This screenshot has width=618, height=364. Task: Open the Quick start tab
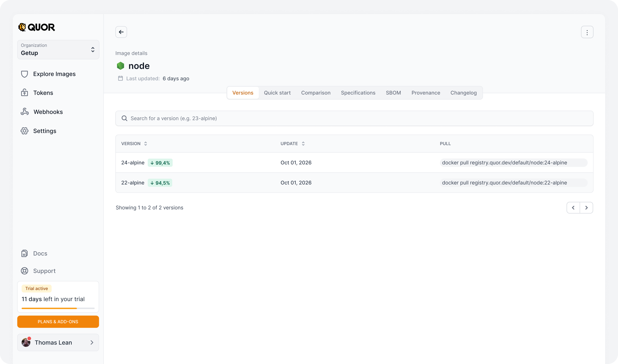pyautogui.click(x=277, y=93)
